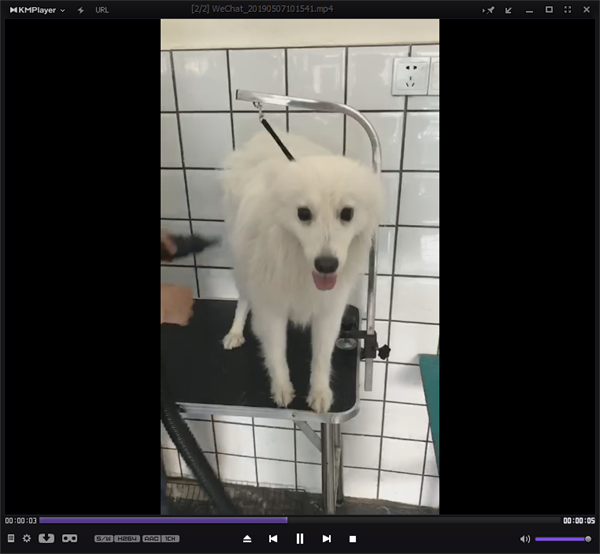Open the KMPlayer main menu dropdown
Screen dimensions: 600x554
36,9
